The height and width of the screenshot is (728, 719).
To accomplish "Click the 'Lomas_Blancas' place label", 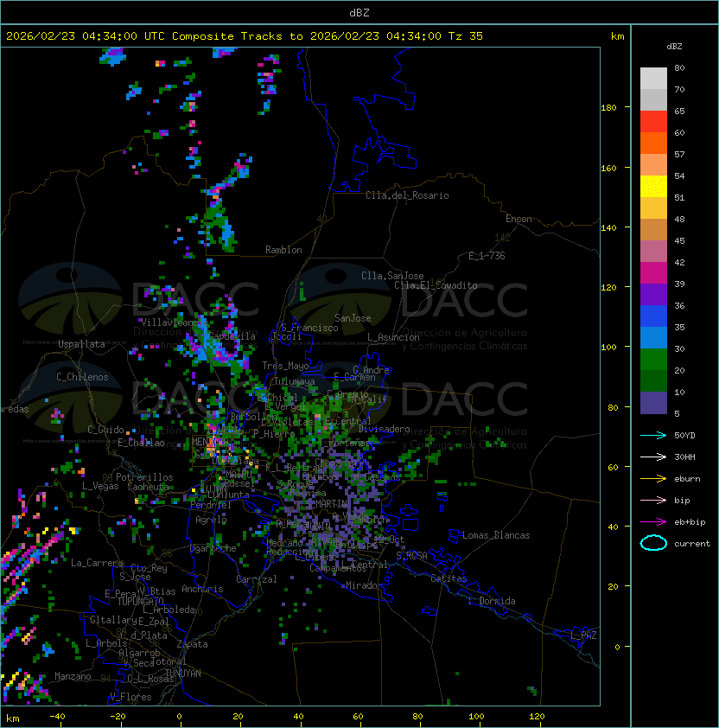I will point(496,536).
